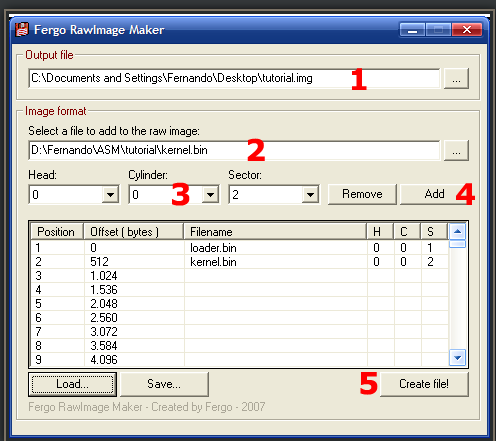Browse for the output file location
Viewport: 496px width, 441px height.
pyautogui.click(x=456, y=79)
